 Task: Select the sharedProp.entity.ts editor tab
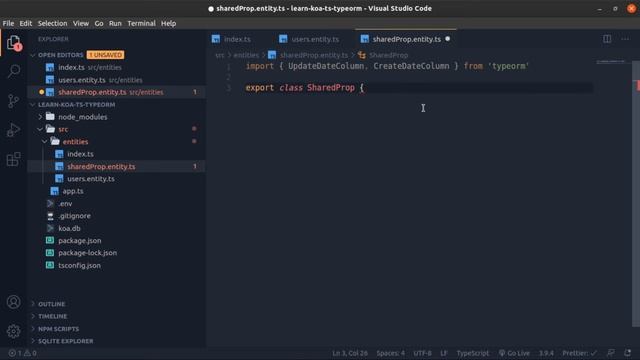tap(406, 39)
